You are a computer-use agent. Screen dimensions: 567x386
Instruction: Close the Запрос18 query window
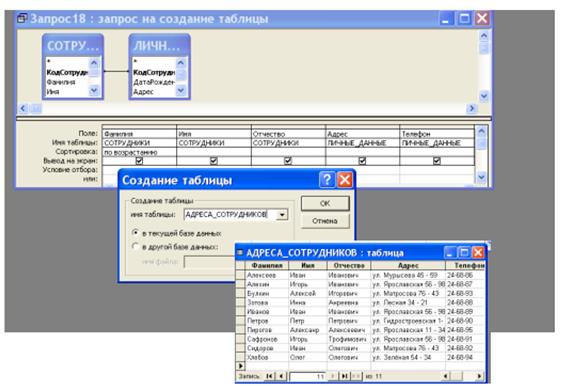tap(482, 18)
